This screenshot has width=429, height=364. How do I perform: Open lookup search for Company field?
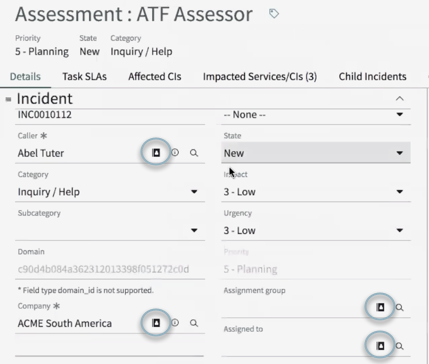pyautogui.click(x=194, y=323)
